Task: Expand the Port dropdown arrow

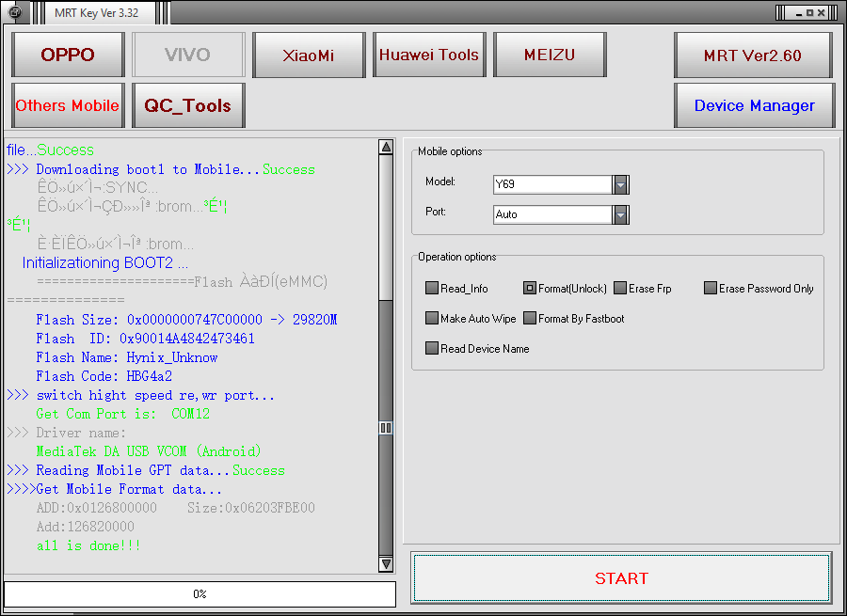Action: pos(621,214)
